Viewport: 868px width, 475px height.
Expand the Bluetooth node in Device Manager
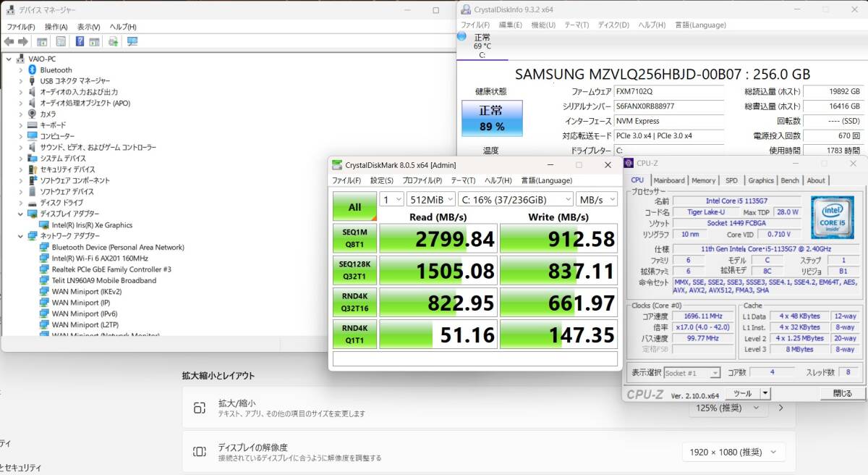[20, 70]
